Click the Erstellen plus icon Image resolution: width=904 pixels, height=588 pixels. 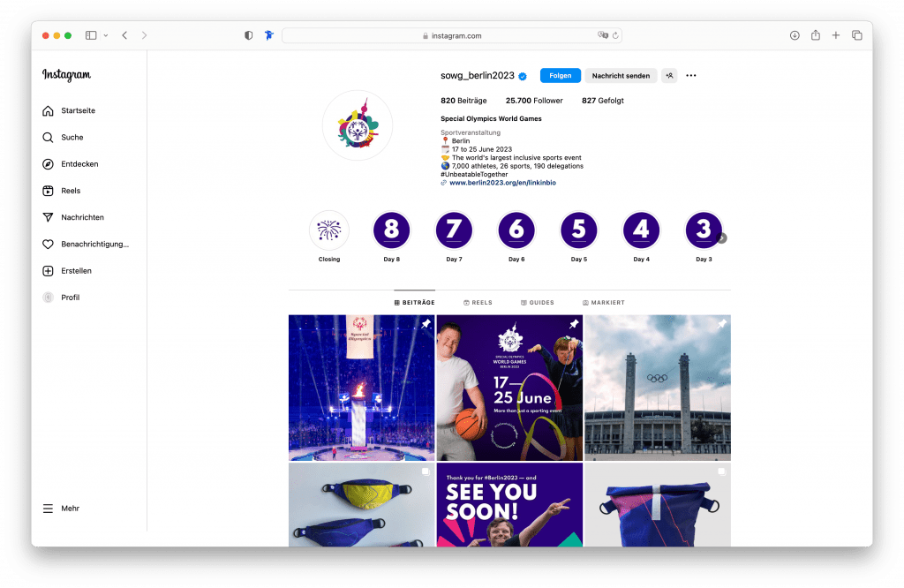tap(49, 271)
